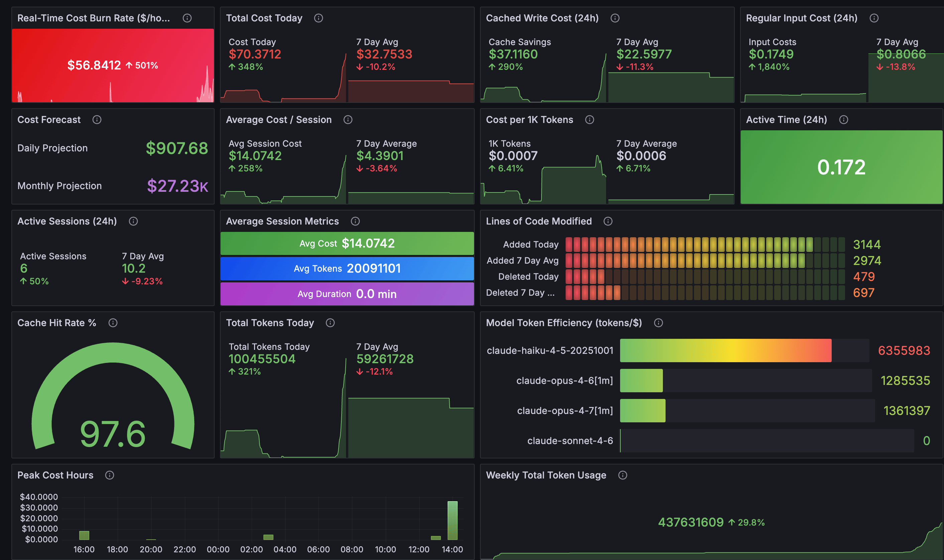The width and height of the screenshot is (944, 560).
Task: Open the Total Tokens Today panel title menu
Action: 269,323
